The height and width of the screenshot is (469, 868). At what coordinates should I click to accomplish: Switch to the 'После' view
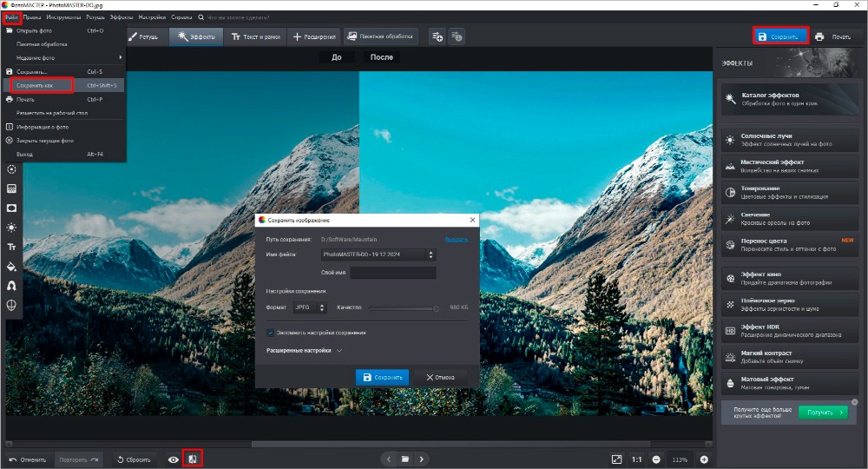(381, 57)
